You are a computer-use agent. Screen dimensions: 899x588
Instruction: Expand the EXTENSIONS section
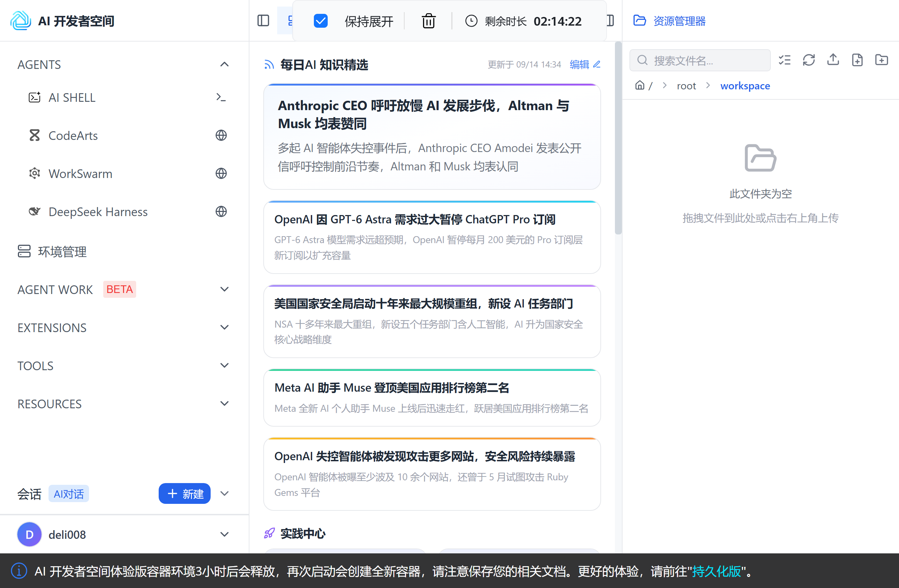(224, 328)
